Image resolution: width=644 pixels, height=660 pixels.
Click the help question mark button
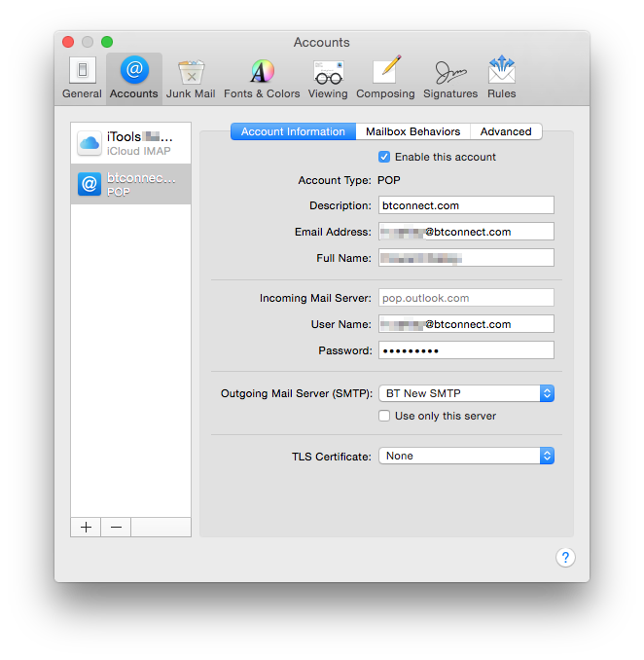(565, 557)
